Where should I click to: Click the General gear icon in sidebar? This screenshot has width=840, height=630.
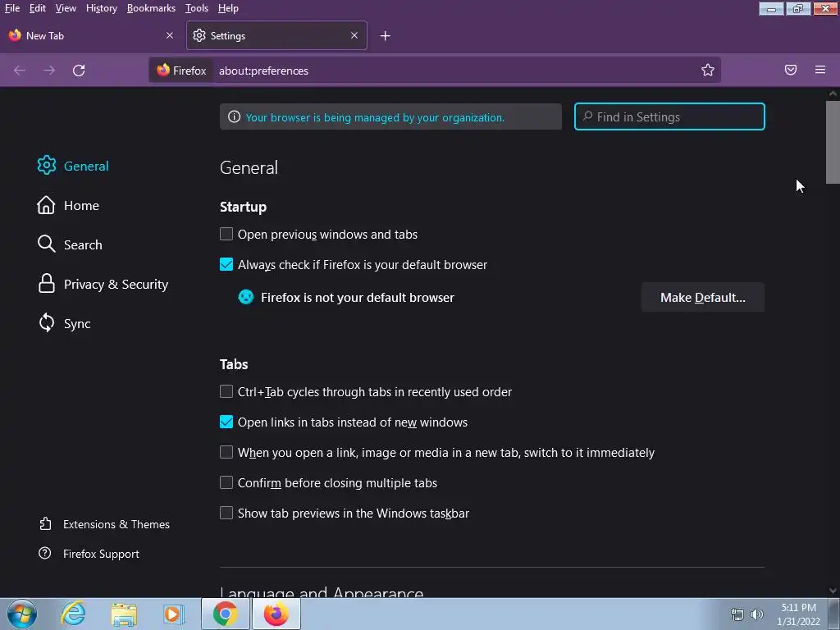point(47,166)
